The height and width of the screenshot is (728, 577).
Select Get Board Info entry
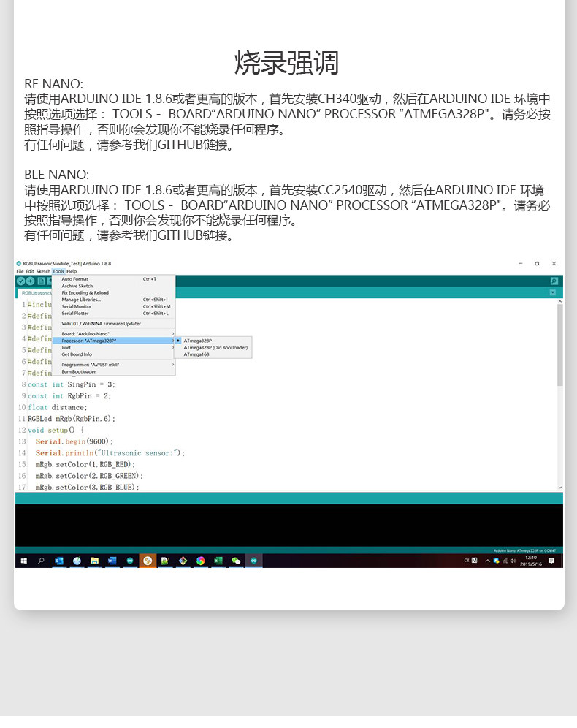(114, 354)
